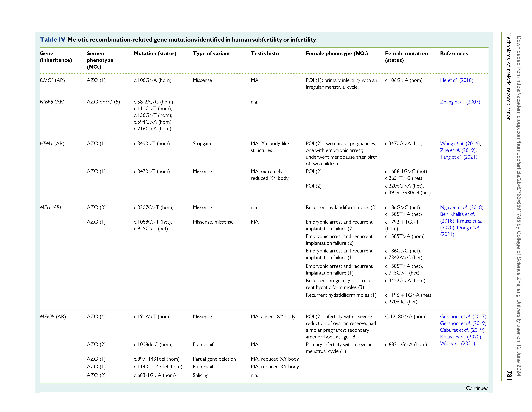Open the Zhe et al. (2019) citation
The height and width of the screenshot is (412, 532).
pyautogui.click(x=458, y=150)
